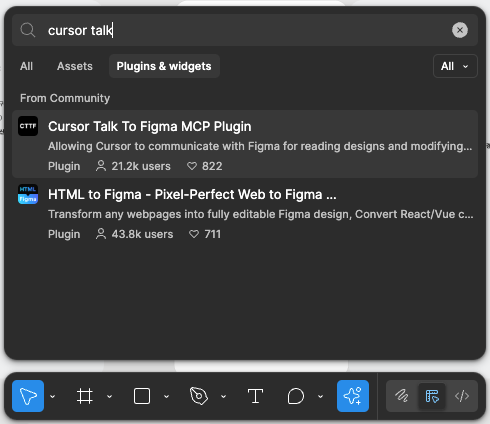
Task: Click the 711 likes heart icon
Action: coord(194,234)
